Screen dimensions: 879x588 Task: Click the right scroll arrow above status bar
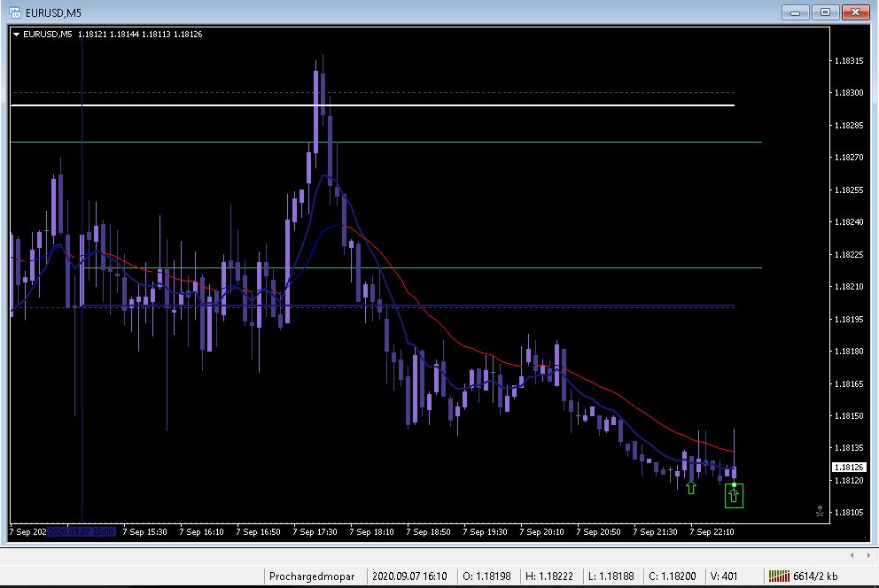coord(868,555)
